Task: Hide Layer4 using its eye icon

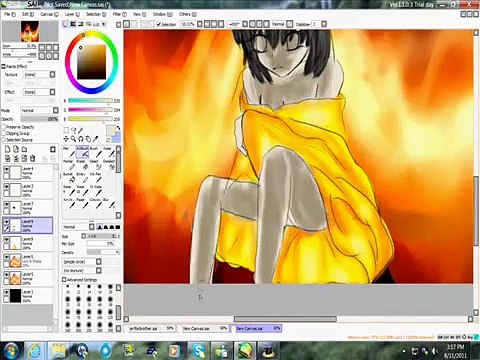Action: tap(6, 169)
